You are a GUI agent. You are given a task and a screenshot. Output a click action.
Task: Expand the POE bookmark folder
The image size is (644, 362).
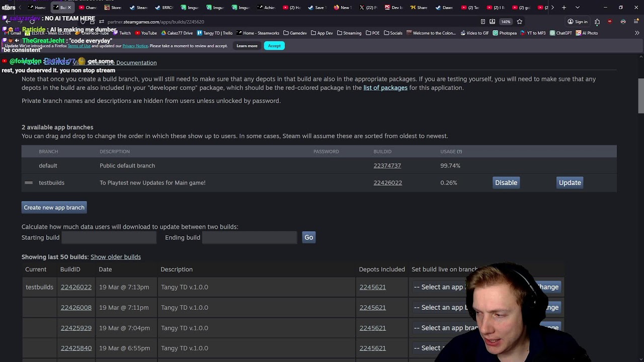pyautogui.click(x=373, y=33)
